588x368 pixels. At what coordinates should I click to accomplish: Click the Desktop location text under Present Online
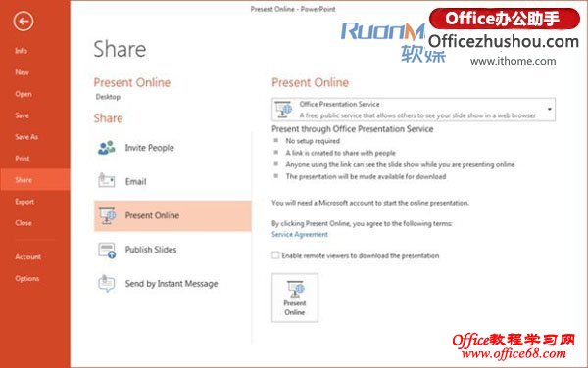pyautogui.click(x=108, y=97)
